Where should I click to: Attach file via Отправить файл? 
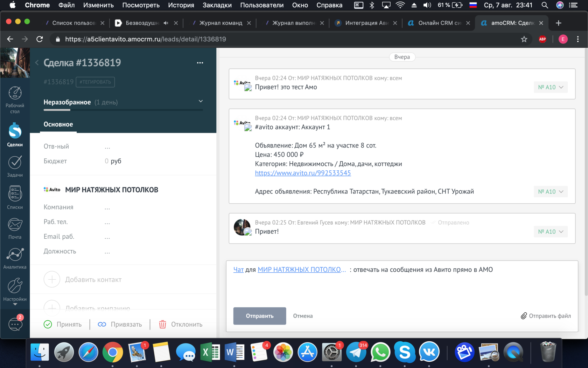546,316
